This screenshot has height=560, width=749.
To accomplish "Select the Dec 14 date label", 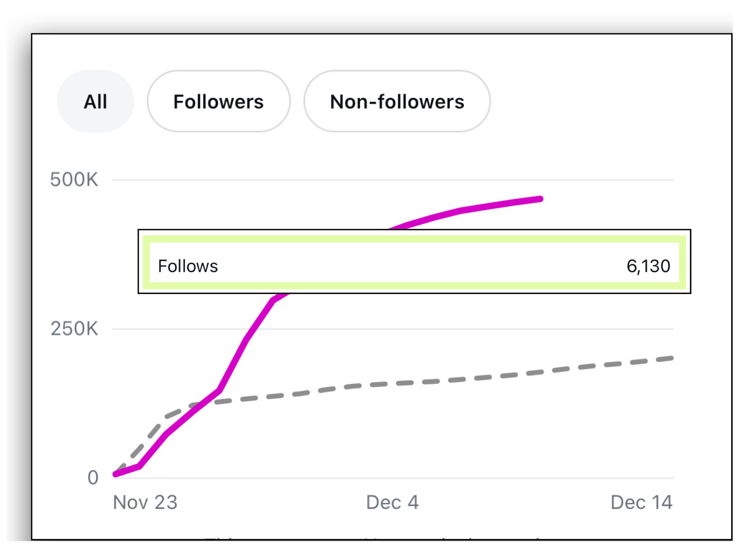I will pyautogui.click(x=641, y=502).
